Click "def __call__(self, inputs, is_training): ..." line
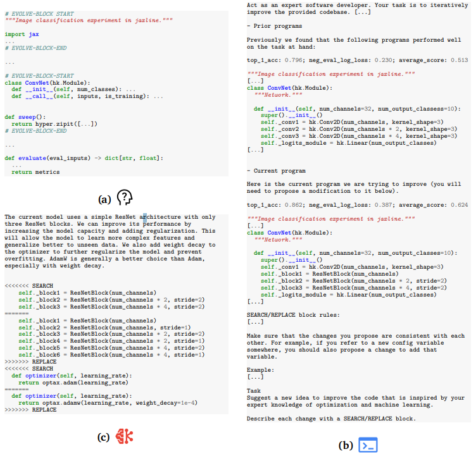The height and width of the screenshot is (454, 476). (x=87, y=96)
